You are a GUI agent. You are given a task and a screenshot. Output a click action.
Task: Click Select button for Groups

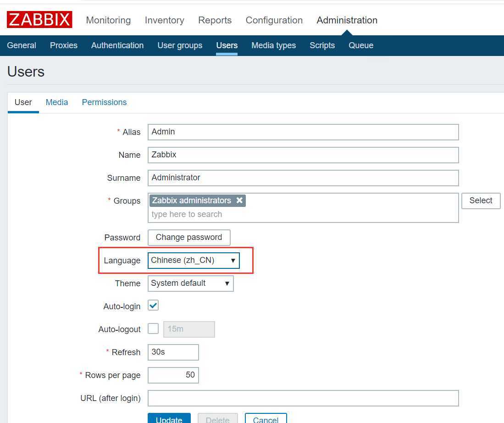point(481,201)
